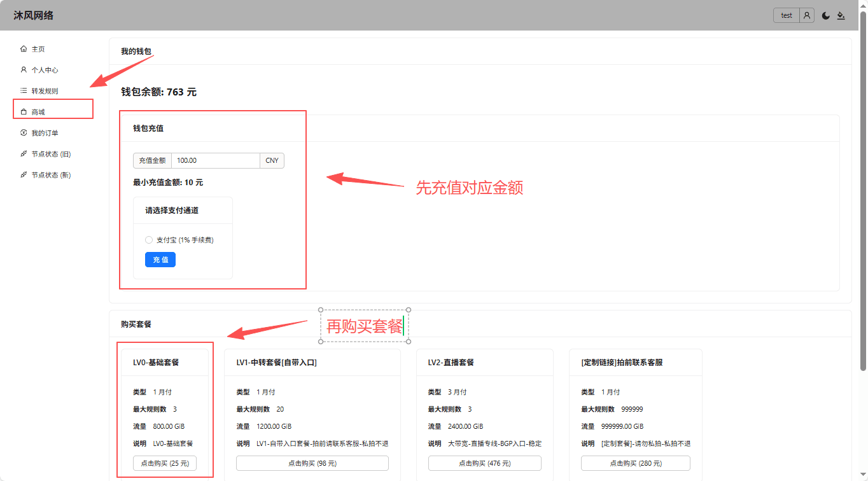Click the my orders clock icon

(24, 133)
